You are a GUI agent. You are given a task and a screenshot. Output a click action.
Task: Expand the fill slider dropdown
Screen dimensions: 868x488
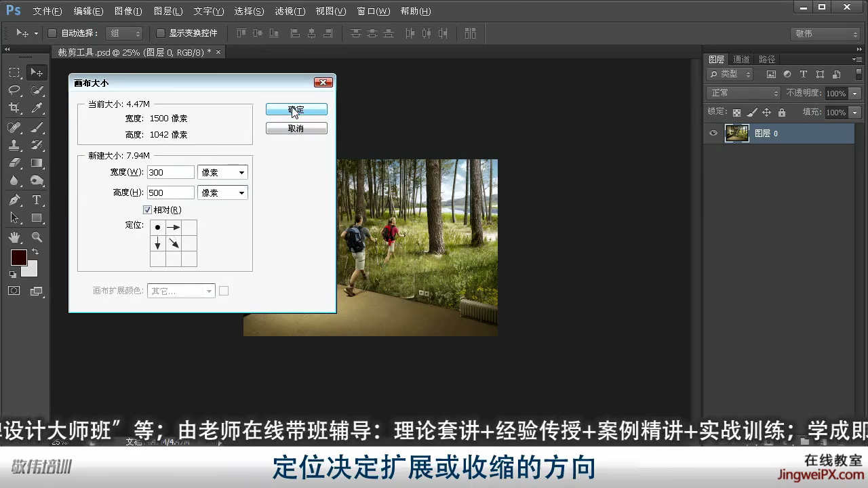tap(854, 113)
